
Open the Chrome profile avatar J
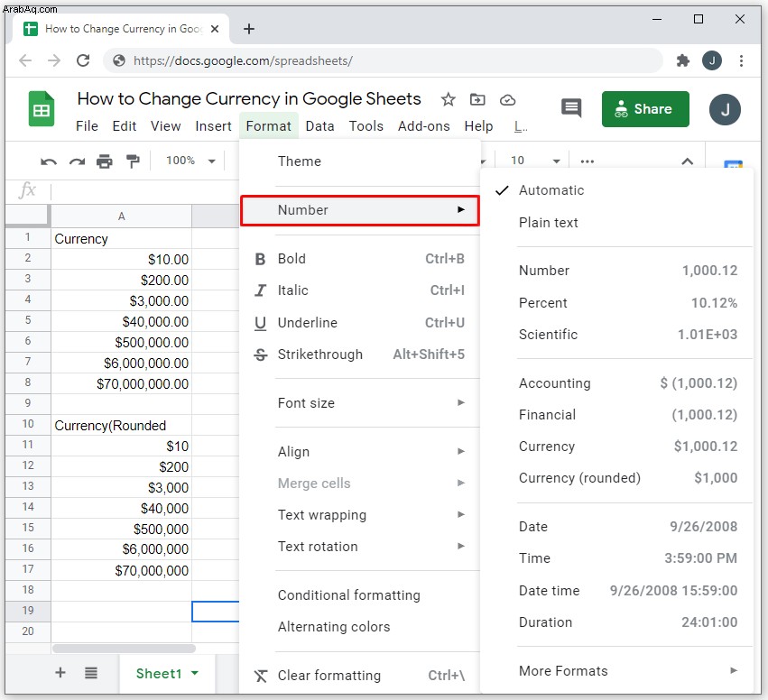pyautogui.click(x=712, y=60)
